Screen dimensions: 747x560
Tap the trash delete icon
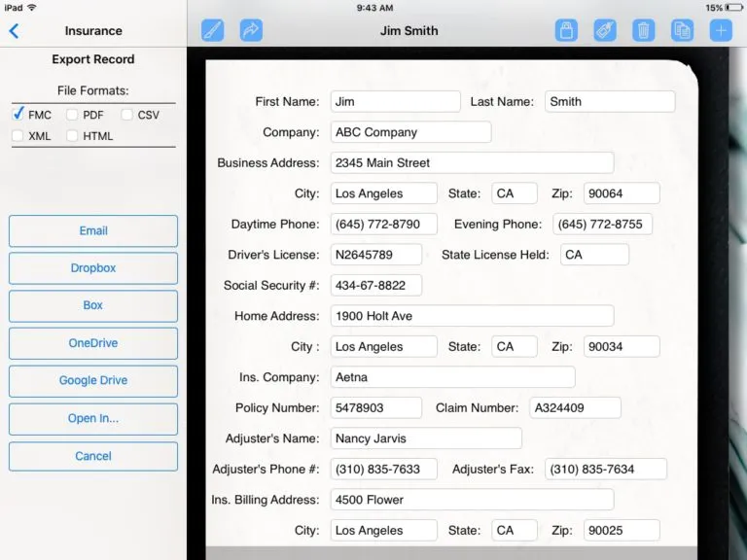tap(644, 30)
